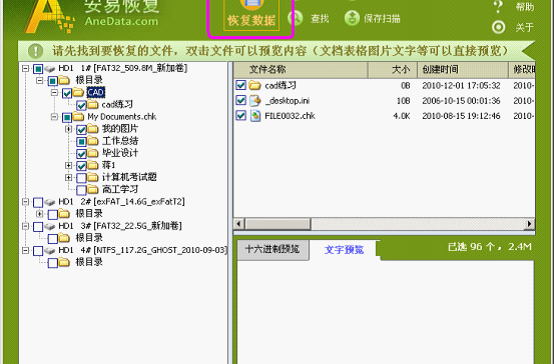
Task: Click FILE0032.chk file icon
Action: [255, 116]
